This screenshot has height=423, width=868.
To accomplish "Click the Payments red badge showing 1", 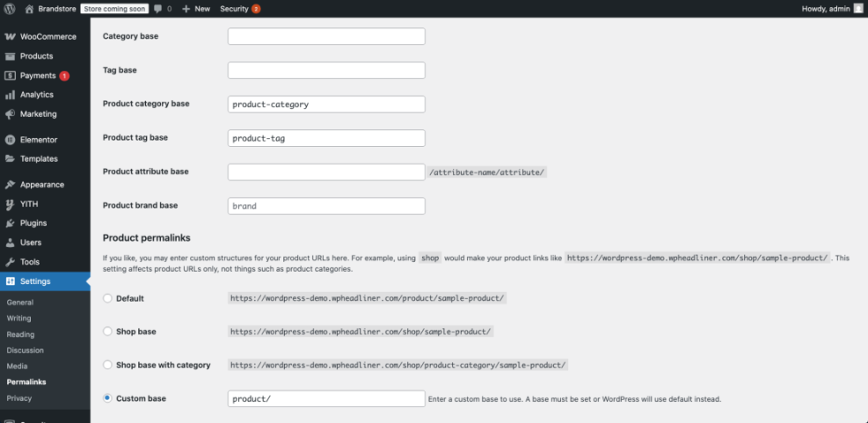I will (x=64, y=76).
